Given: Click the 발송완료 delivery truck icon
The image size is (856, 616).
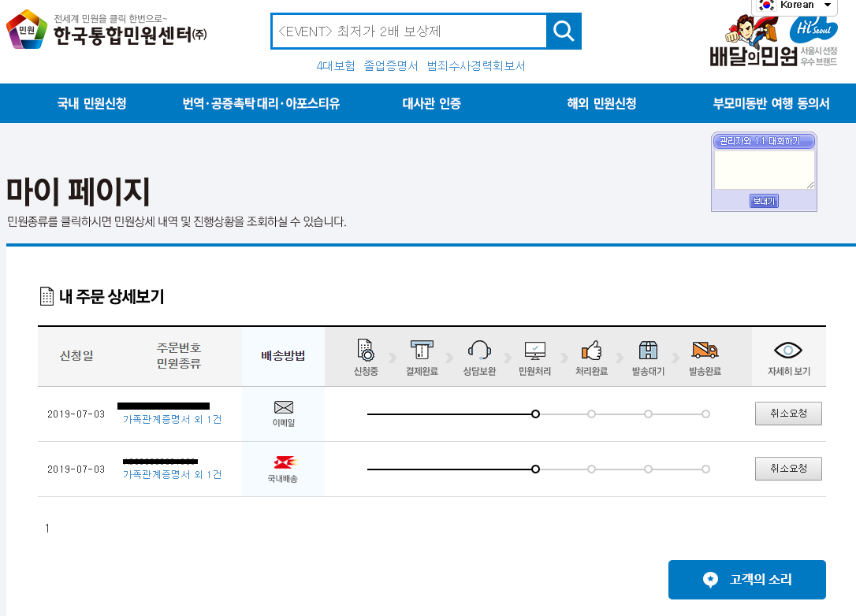Looking at the screenshot, I should click(x=705, y=350).
